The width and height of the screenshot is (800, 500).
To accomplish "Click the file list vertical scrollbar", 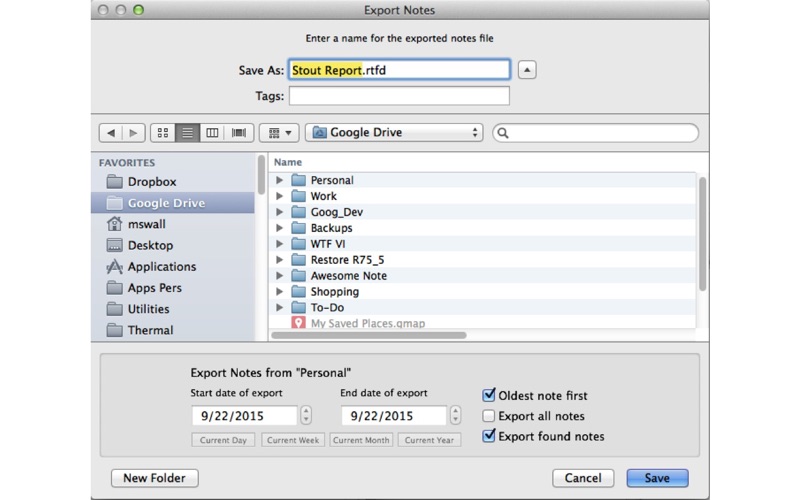I will click(x=703, y=234).
